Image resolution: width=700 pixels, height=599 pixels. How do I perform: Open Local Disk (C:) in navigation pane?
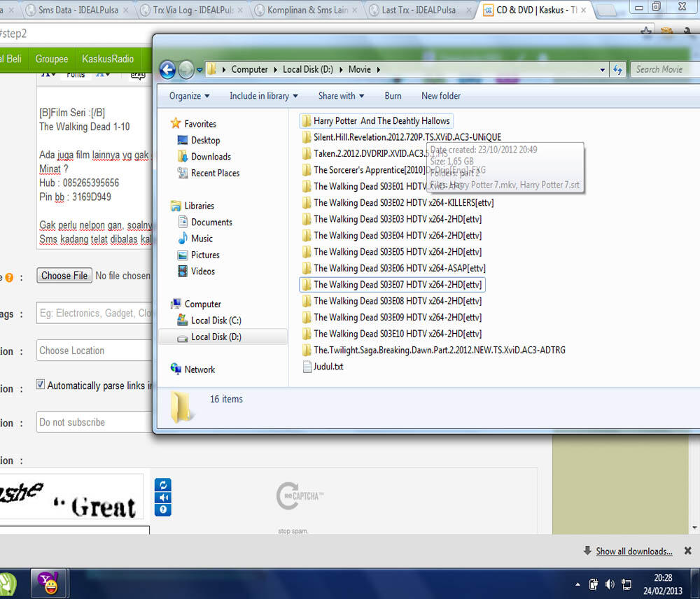209,320
